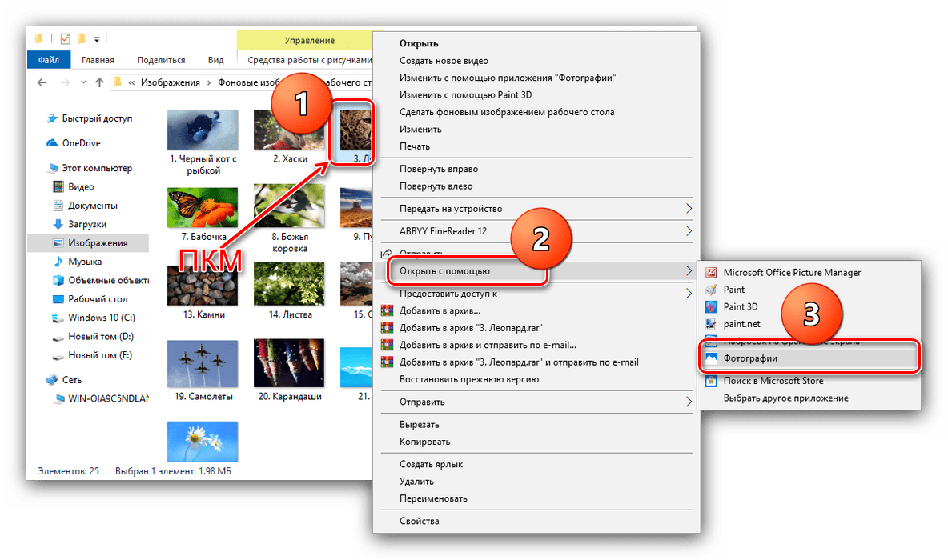
Task: Click the Forward navigation arrow
Action: tap(65, 82)
